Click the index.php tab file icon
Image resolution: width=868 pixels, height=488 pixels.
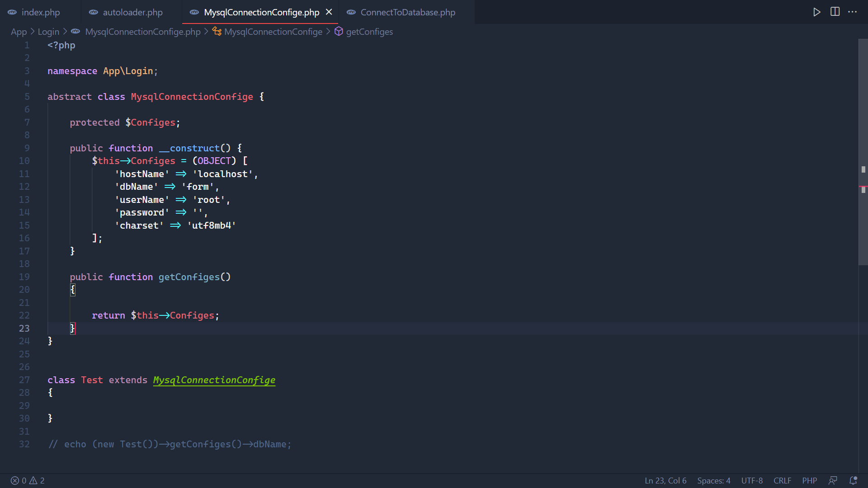(13, 12)
